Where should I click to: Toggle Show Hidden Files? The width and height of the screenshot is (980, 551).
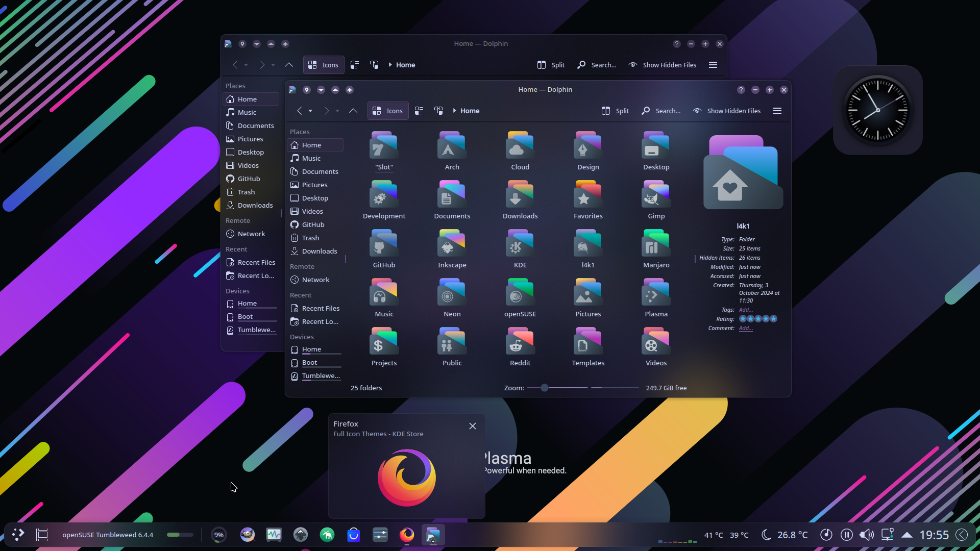[726, 111]
